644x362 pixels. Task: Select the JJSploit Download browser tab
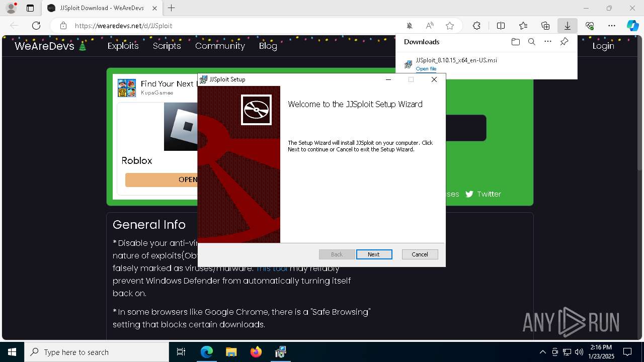(x=102, y=8)
